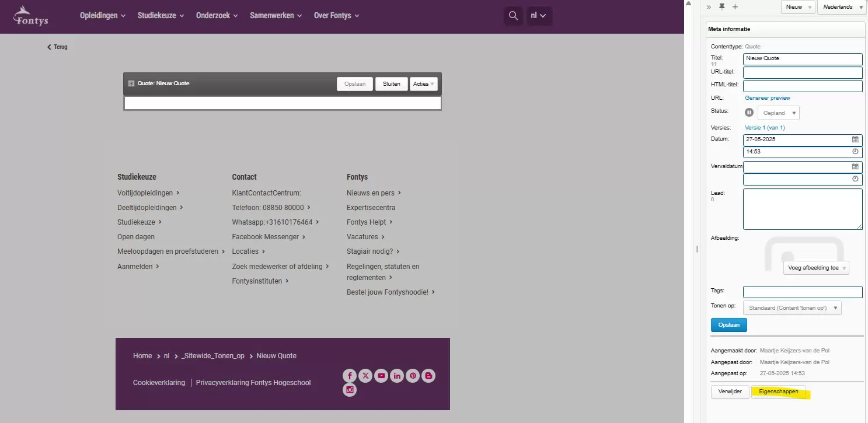
Task: Click the Sluiten button
Action: 391,84
